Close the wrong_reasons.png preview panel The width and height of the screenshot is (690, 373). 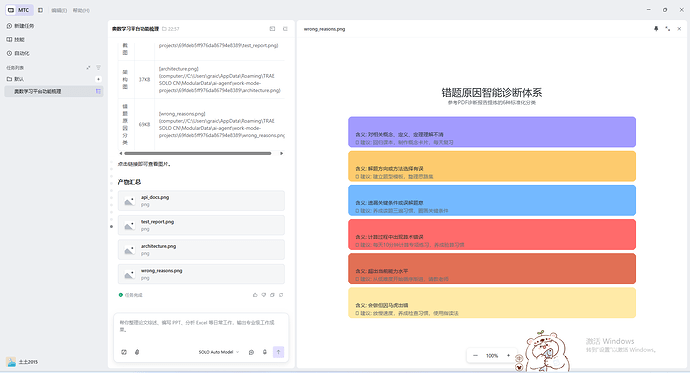click(679, 29)
